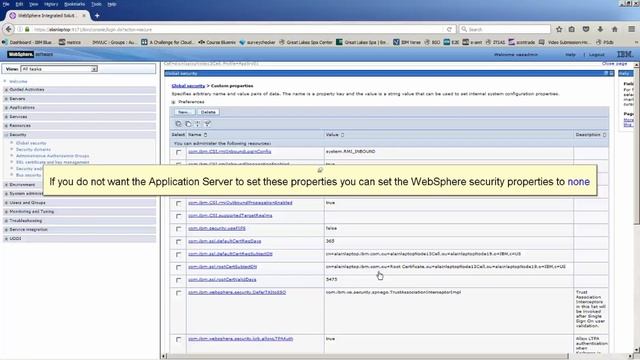Sort by the Value column sort icon
This screenshot has width=640, height=360.
tap(342, 135)
